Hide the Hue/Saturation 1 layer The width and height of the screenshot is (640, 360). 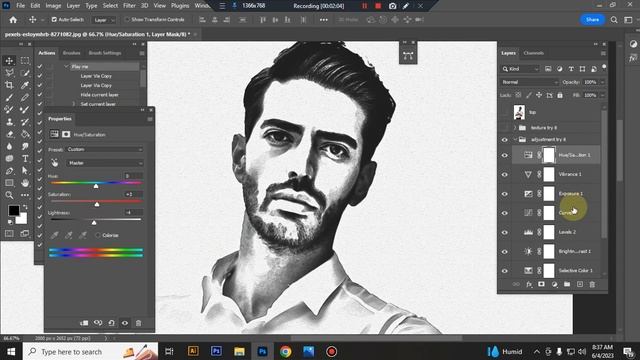coord(504,155)
